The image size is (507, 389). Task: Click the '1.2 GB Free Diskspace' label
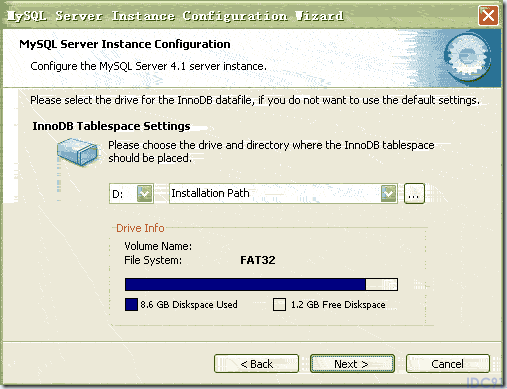tap(338, 305)
